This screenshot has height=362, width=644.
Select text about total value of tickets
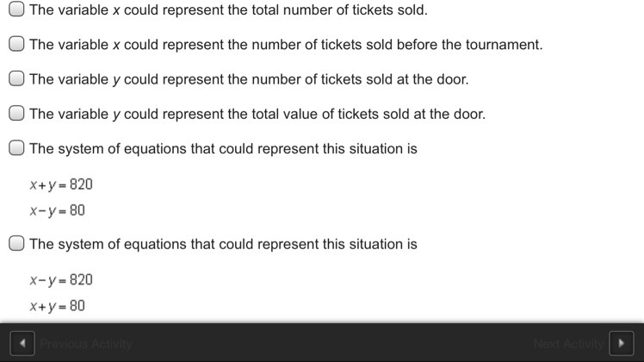coord(257,114)
